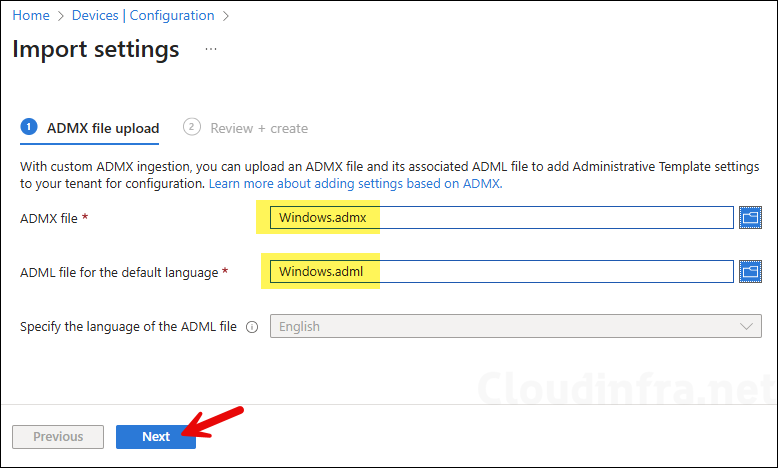
Task: Open the Review + create tab
Action: pos(258,128)
